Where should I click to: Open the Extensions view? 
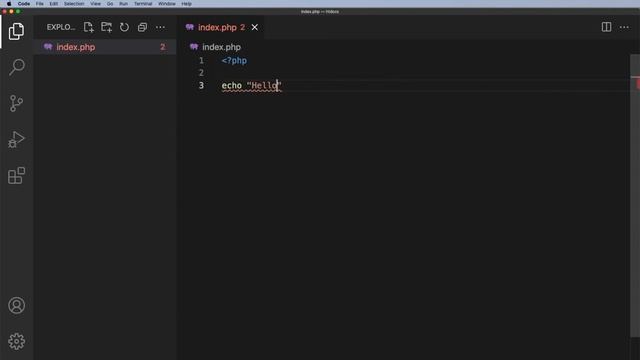point(16,176)
